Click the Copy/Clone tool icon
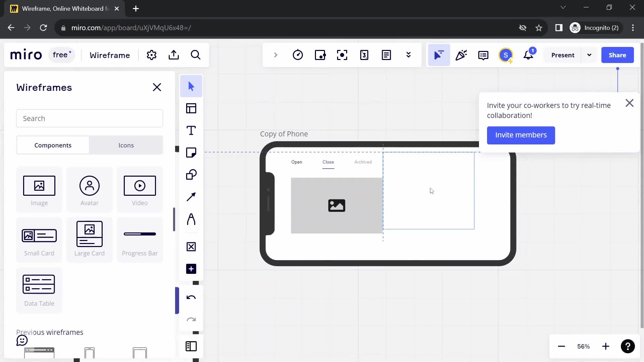 pos(191,175)
